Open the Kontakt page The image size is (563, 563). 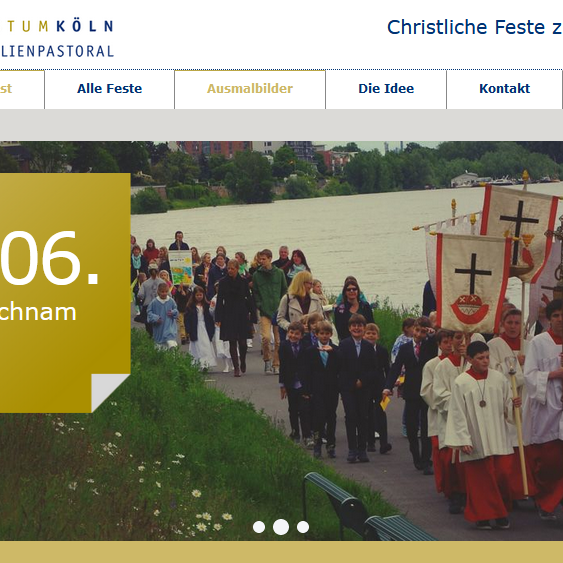point(504,89)
